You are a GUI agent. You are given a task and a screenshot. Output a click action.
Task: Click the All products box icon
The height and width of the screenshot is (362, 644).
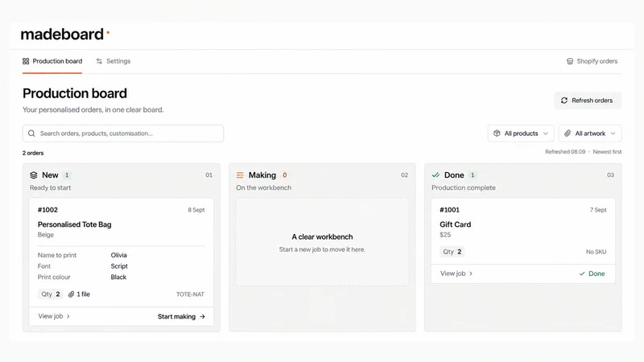[x=497, y=134]
